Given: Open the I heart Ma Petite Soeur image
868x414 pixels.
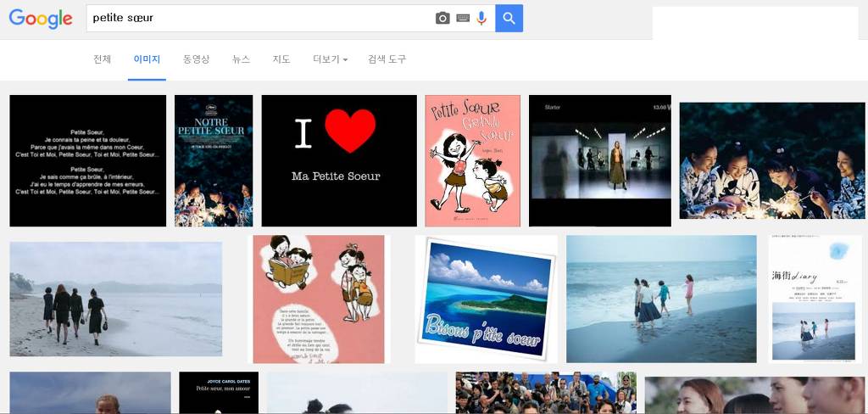Looking at the screenshot, I should (338, 160).
